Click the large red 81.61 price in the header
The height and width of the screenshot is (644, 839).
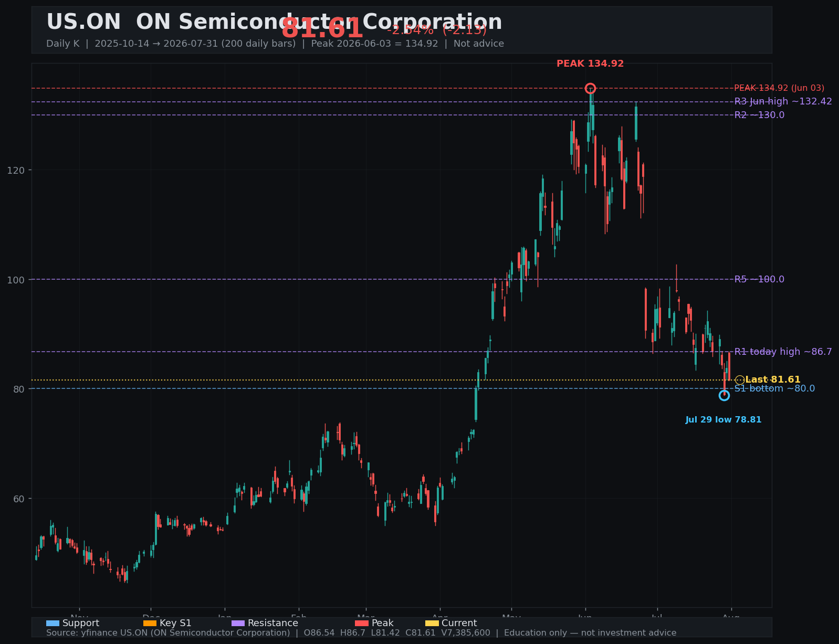(x=322, y=28)
